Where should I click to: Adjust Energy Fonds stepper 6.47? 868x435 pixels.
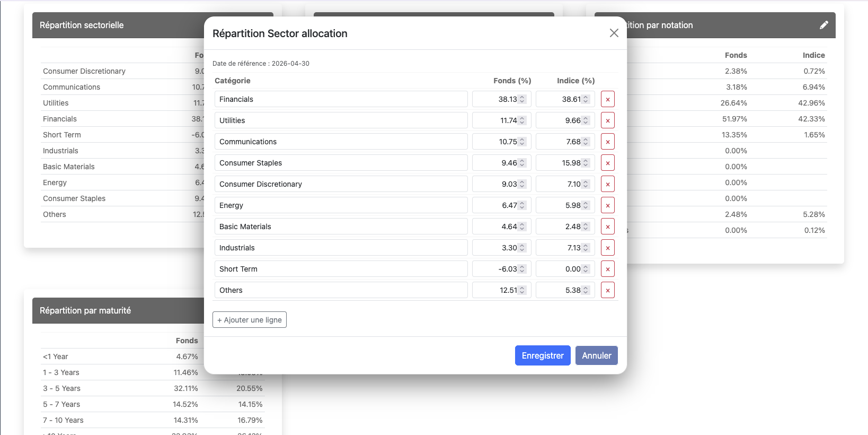(522, 205)
